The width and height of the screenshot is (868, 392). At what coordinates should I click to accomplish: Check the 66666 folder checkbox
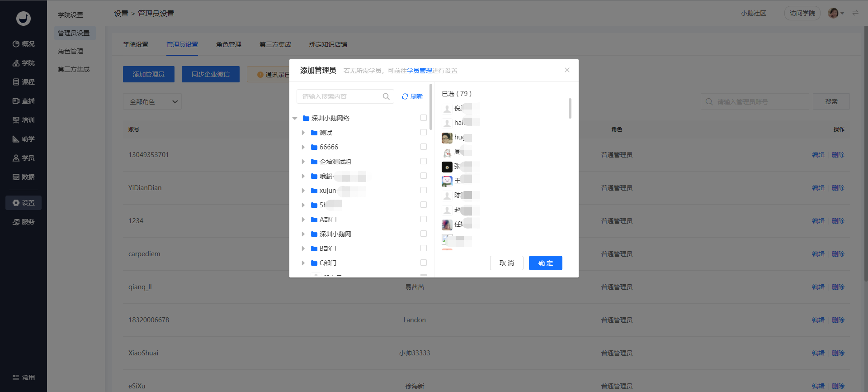pos(424,147)
